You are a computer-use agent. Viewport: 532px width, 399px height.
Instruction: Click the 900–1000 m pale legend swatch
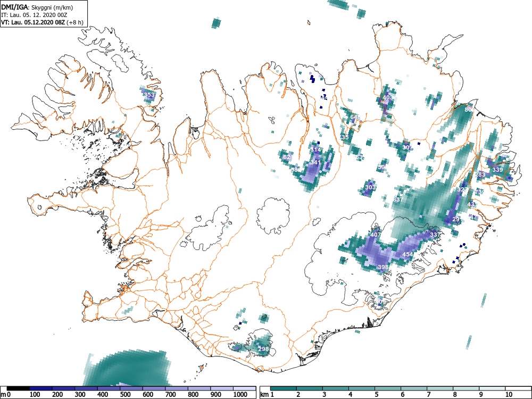click(222, 388)
